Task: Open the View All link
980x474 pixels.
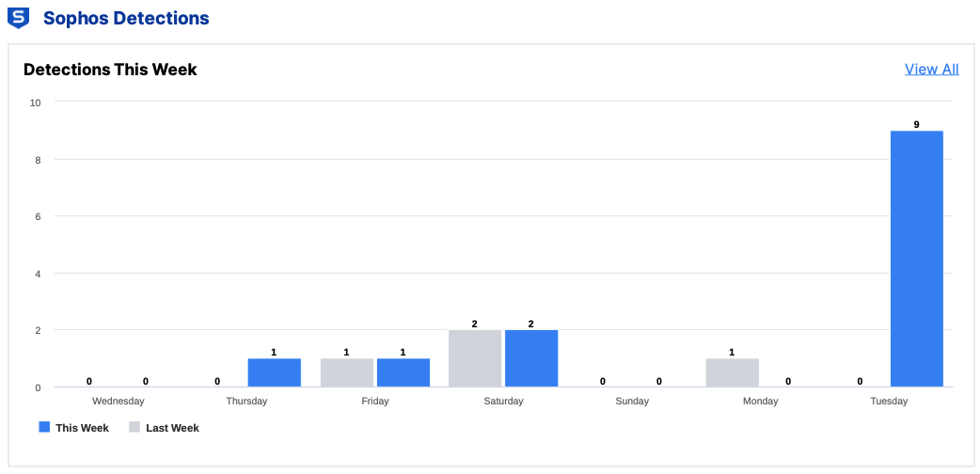Action: 931,69
